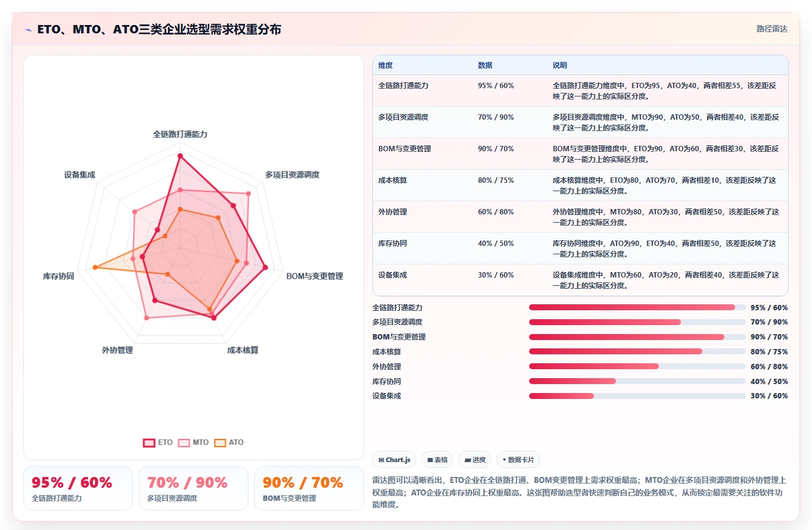Screen dimensions: 812x530
Task: Click the 全链路打通能力 progress bar
Action: coord(637,307)
